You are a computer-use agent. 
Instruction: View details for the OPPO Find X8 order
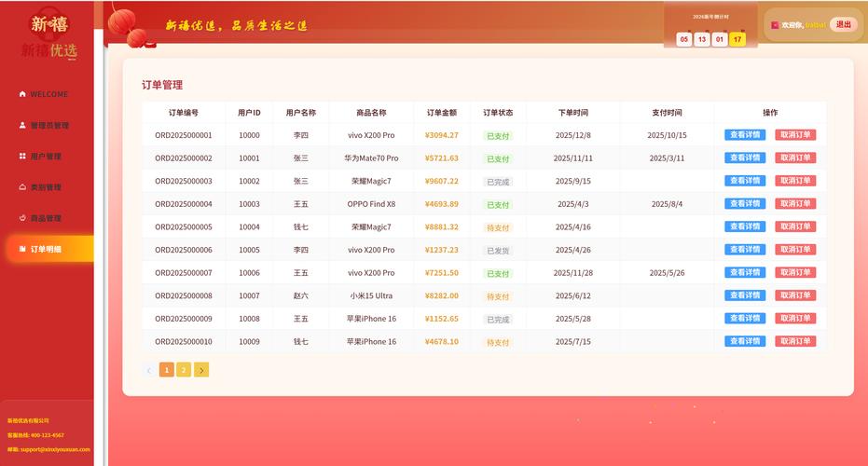click(x=745, y=204)
